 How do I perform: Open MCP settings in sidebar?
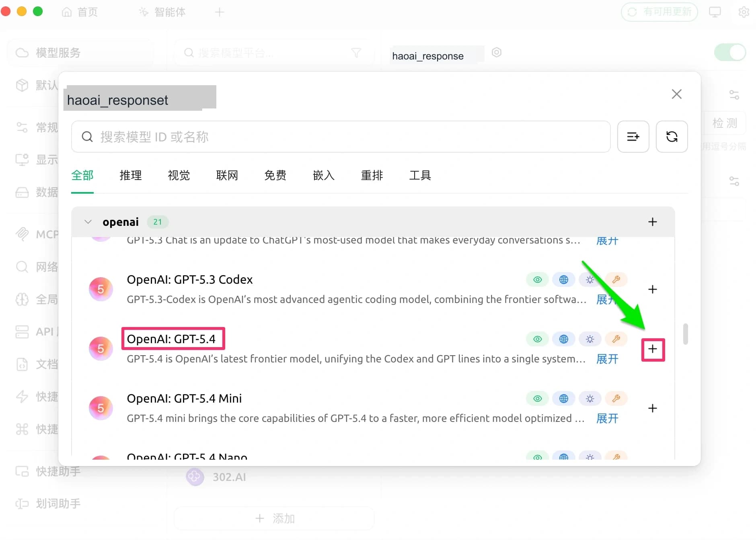click(37, 234)
